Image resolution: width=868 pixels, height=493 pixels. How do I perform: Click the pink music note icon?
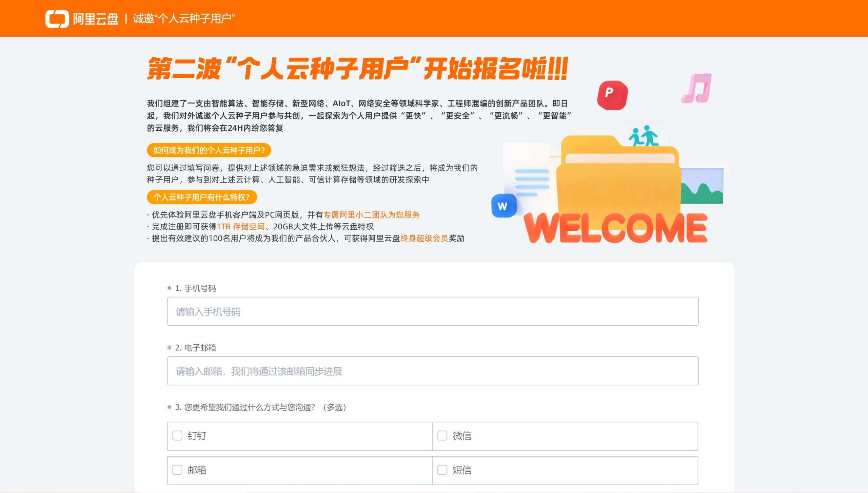pos(696,88)
